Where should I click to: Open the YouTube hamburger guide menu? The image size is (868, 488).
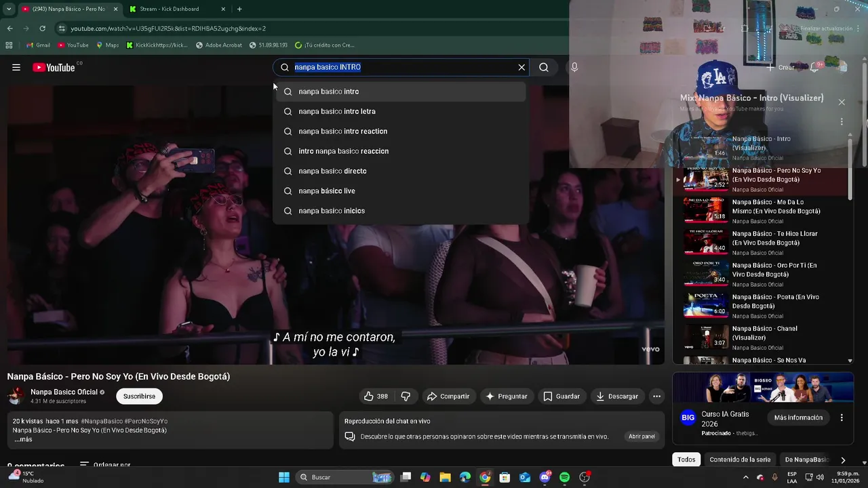pos(16,67)
